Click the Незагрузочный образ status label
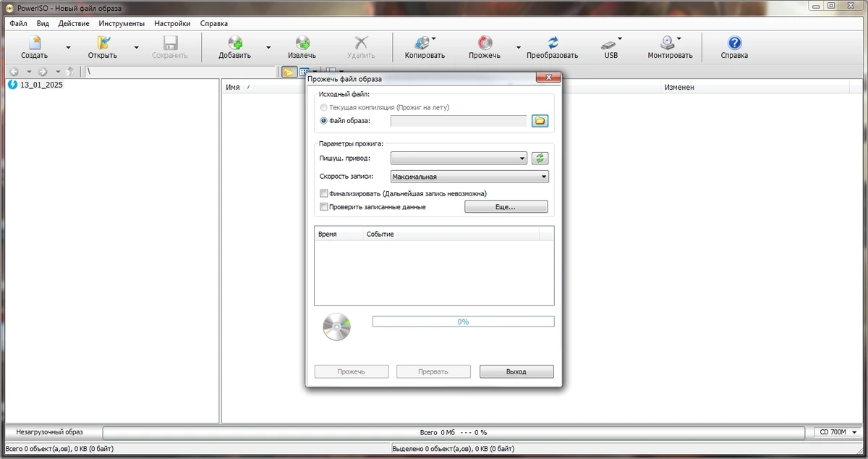The height and width of the screenshot is (459, 868). 50,432
